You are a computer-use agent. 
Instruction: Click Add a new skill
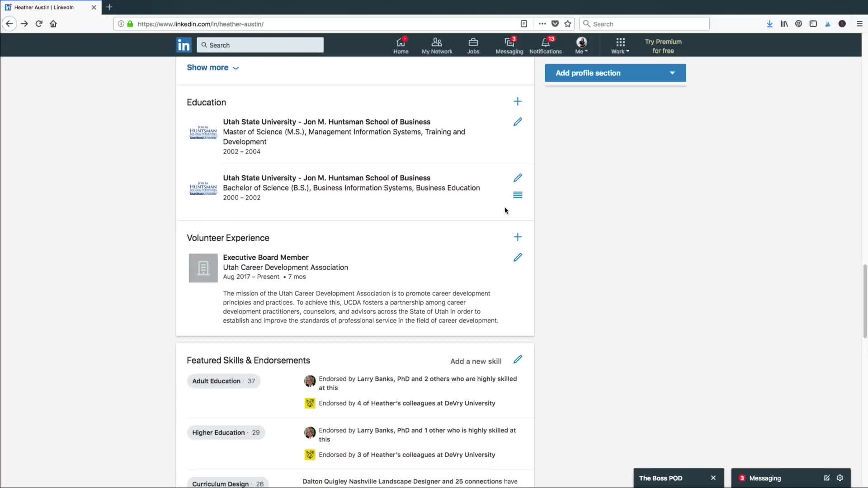pyautogui.click(x=476, y=361)
